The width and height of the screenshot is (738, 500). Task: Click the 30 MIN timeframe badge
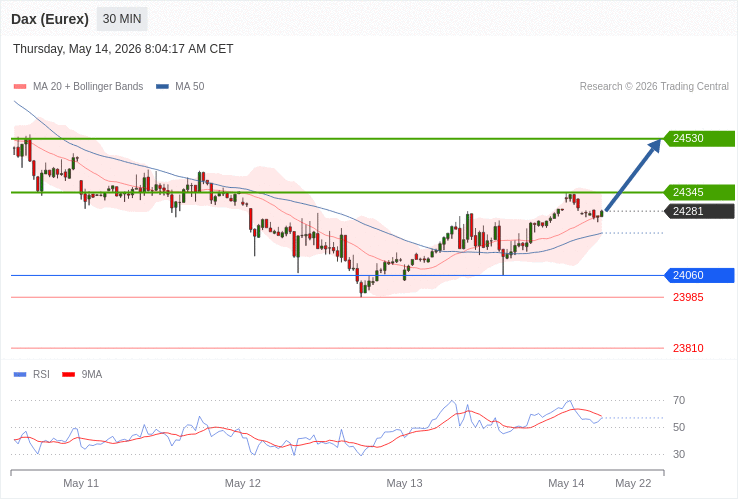pyautogui.click(x=122, y=19)
